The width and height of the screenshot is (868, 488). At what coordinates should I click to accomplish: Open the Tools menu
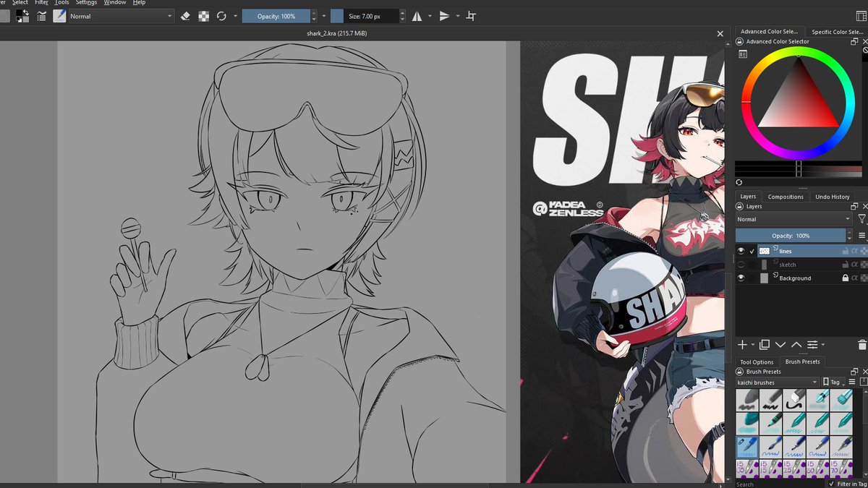62,3
